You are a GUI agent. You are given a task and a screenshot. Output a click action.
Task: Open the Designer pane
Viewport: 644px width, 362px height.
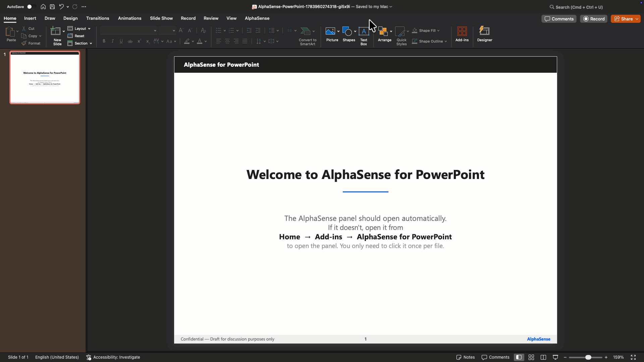[485, 35]
